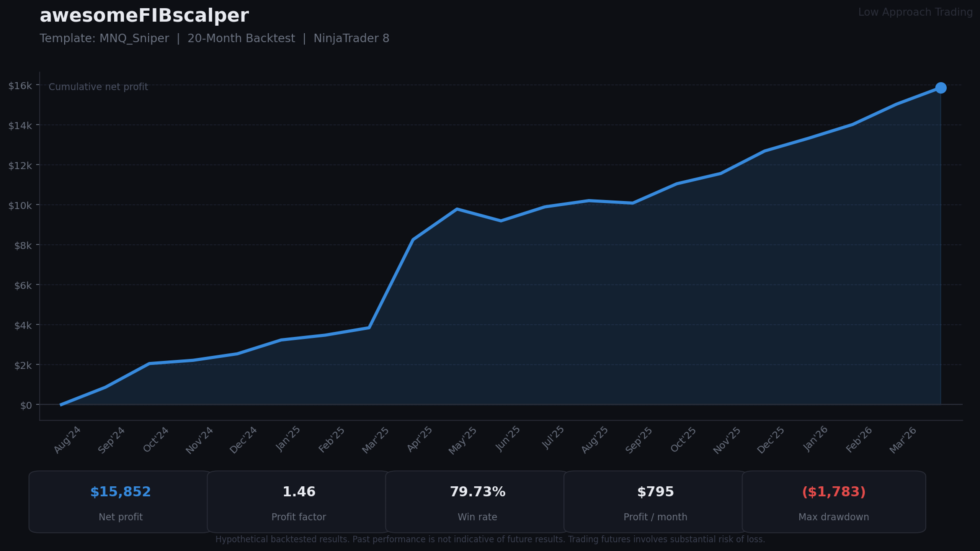Select the Profit factor 1.46 card

299,502
